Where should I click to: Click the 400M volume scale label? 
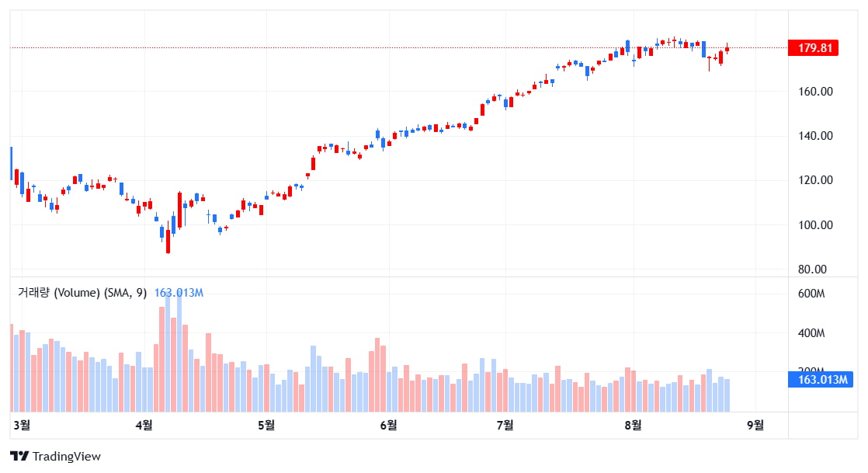[811, 333]
